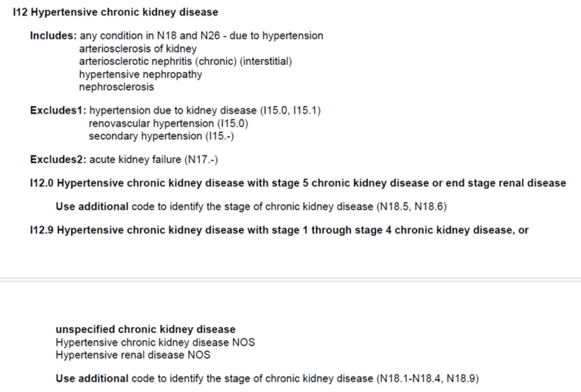
Task: Click the page break divider line
Action: pyautogui.click(x=290, y=279)
